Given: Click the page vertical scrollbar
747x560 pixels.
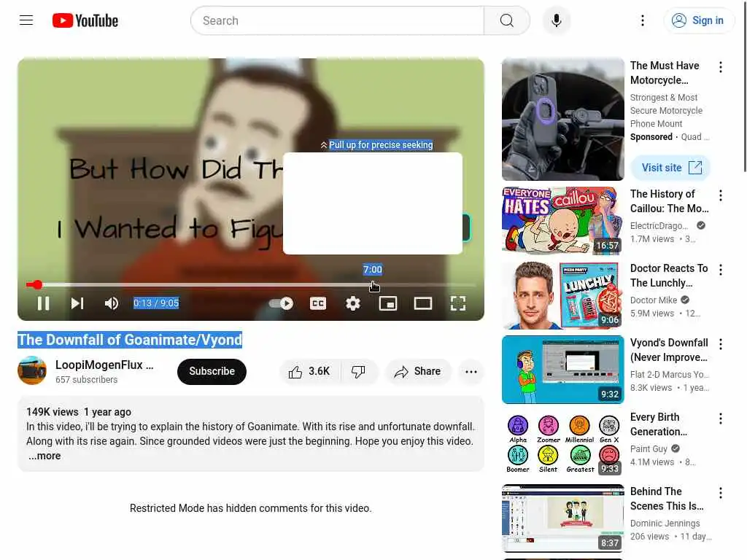Looking at the screenshot, I should click(x=745, y=86).
